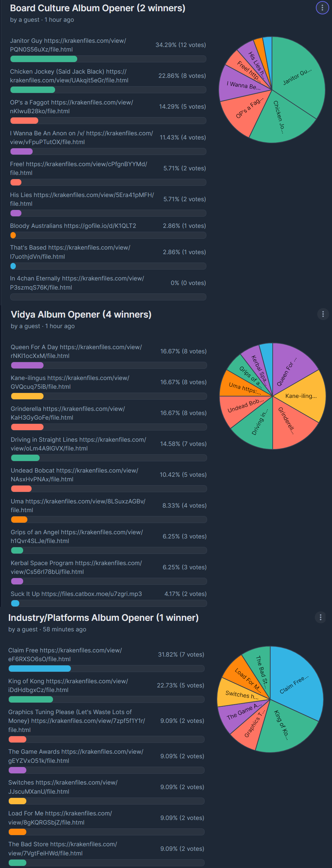
Task: Open options menu for Industry/Platforms Album Opener poll
Action: [x=320, y=617]
